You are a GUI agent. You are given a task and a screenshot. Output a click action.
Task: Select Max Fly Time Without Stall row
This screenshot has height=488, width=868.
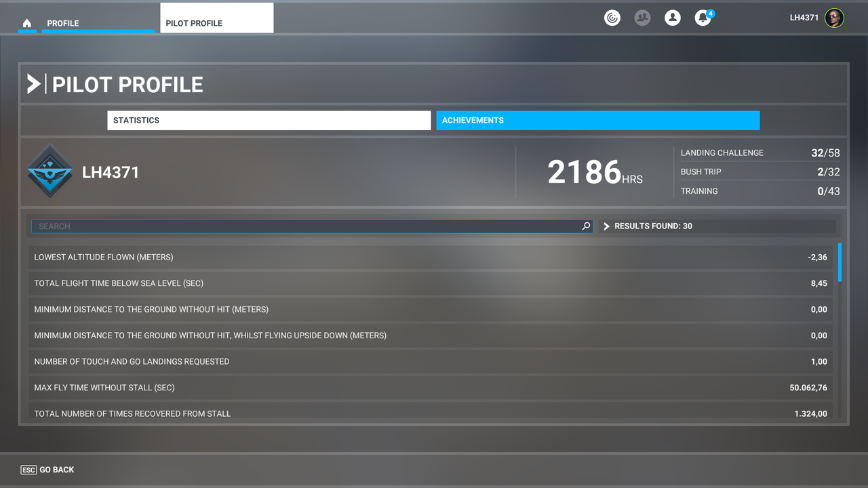coord(431,388)
